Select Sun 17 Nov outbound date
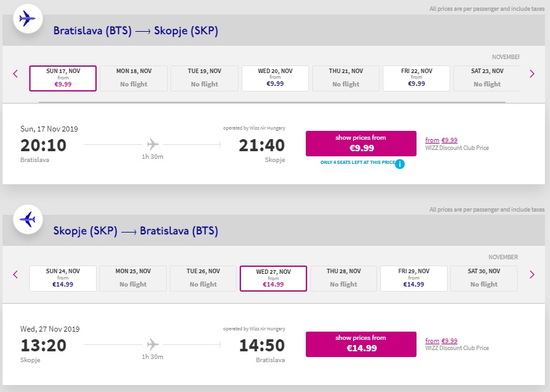The image size is (550, 392). point(63,78)
